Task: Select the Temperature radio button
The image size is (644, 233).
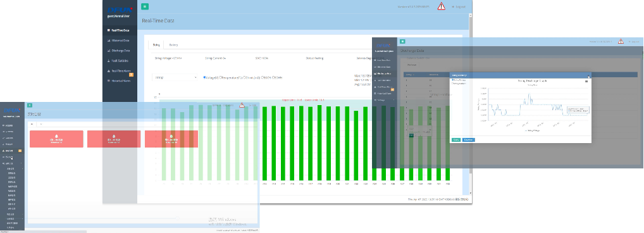Action: (x=221, y=77)
